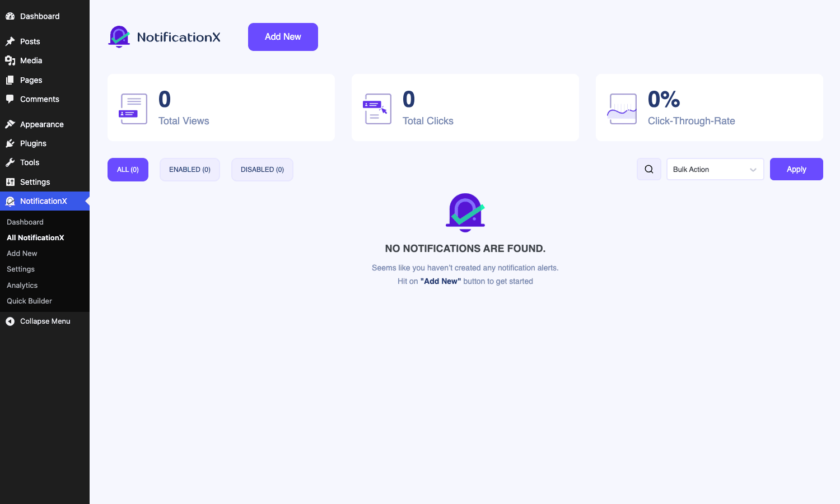Click the Pages icon in sidebar
This screenshot has height=504, width=840.
tap(10, 80)
